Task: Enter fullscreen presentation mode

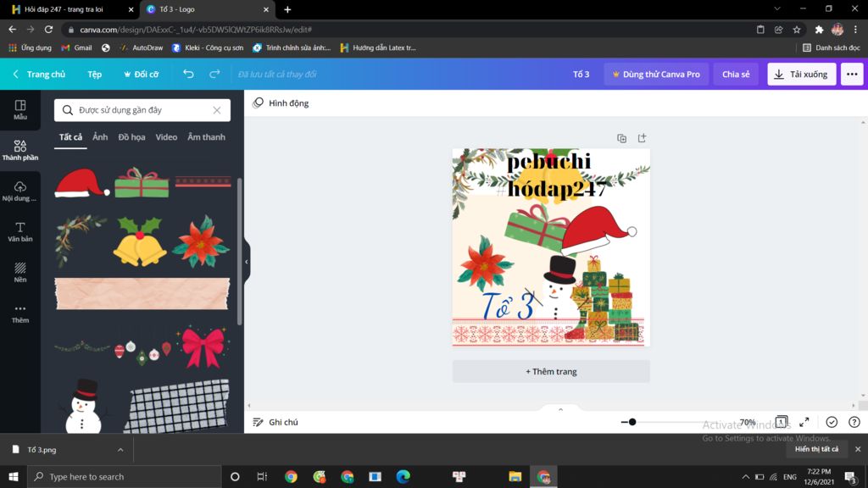Action: [x=804, y=422]
